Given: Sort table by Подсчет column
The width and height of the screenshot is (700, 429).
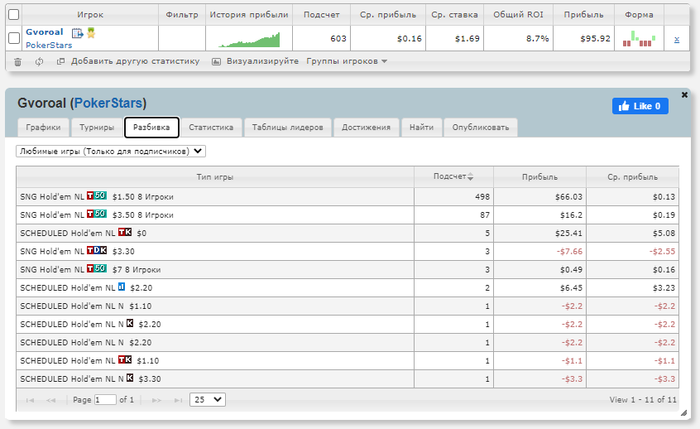Looking at the screenshot, I should (x=453, y=177).
